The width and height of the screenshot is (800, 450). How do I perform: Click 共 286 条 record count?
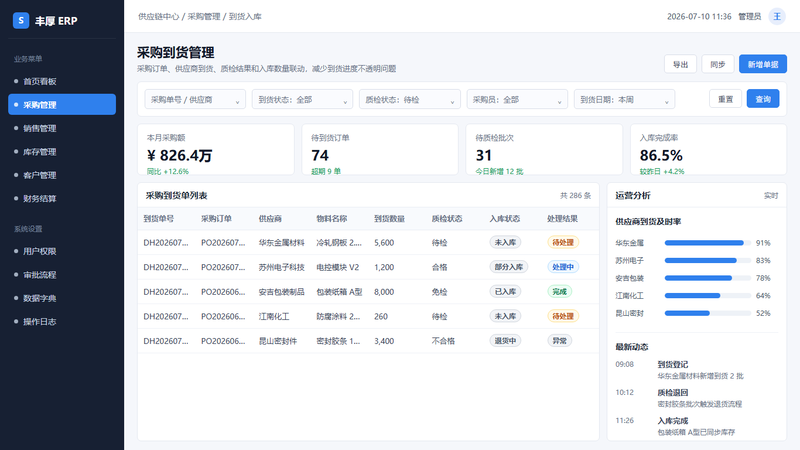point(576,195)
